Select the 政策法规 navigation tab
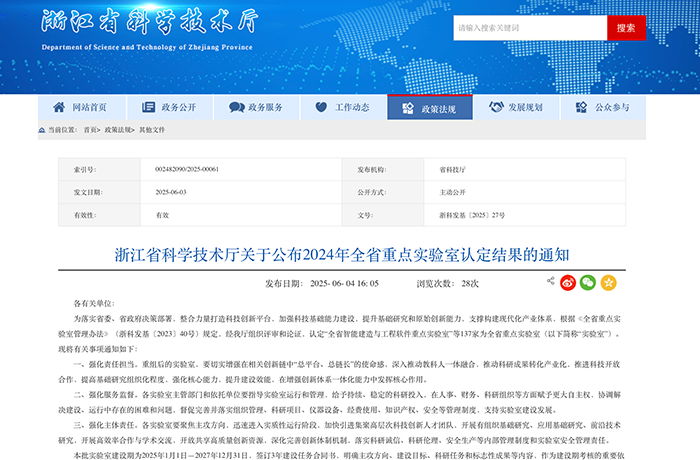 point(430,108)
